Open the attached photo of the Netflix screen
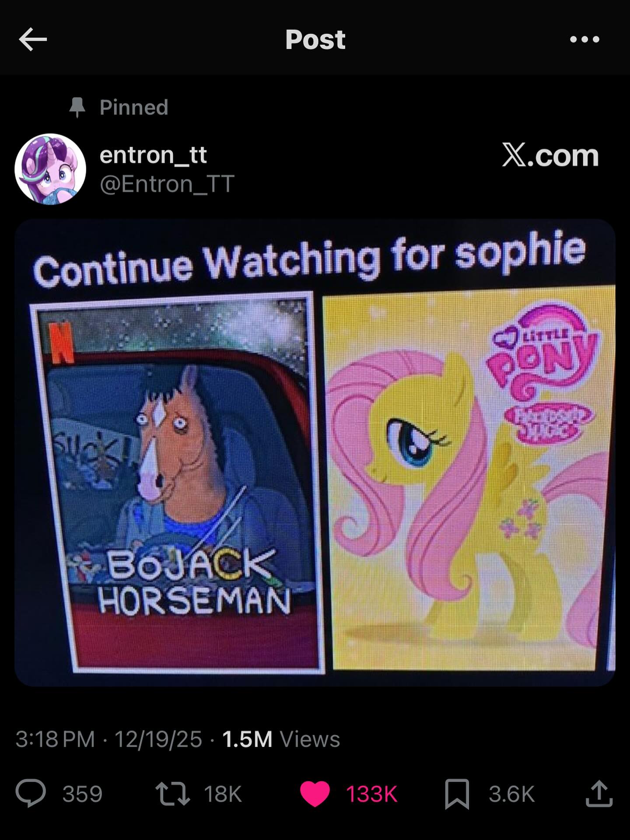Image resolution: width=630 pixels, height=840 pixels. click(x=315, y=452)
